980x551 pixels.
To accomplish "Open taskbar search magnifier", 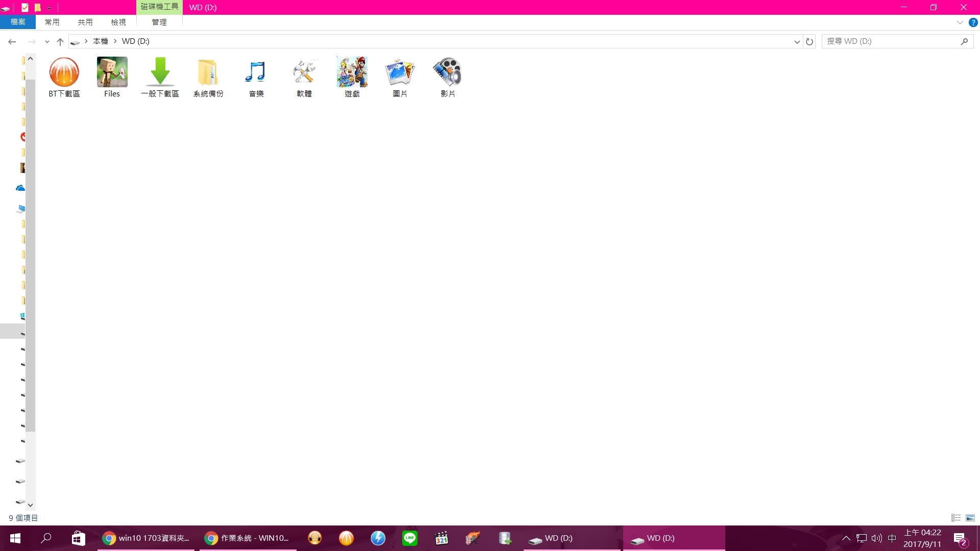I will point(46,538).
